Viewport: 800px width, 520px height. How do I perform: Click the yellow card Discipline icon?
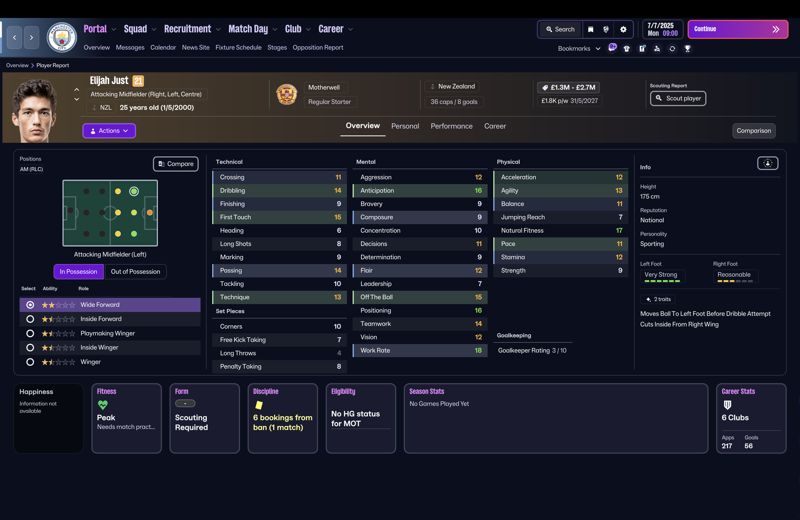click(259, 405)
